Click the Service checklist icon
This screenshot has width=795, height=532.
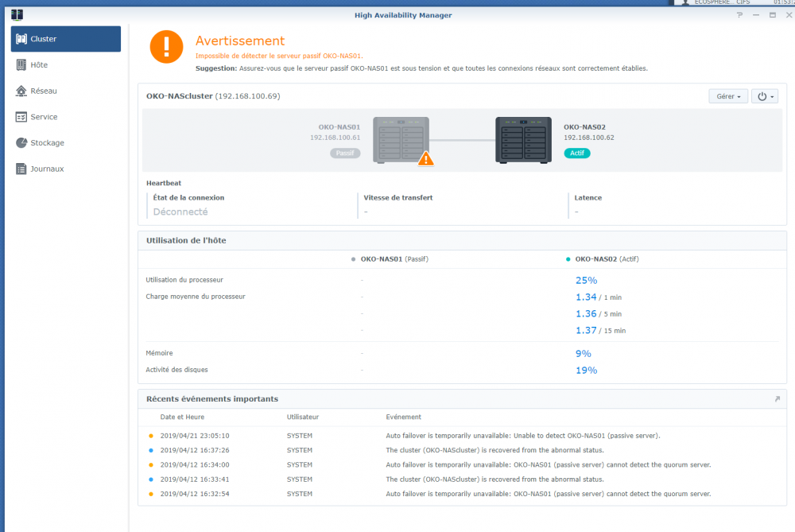point(21,117)
